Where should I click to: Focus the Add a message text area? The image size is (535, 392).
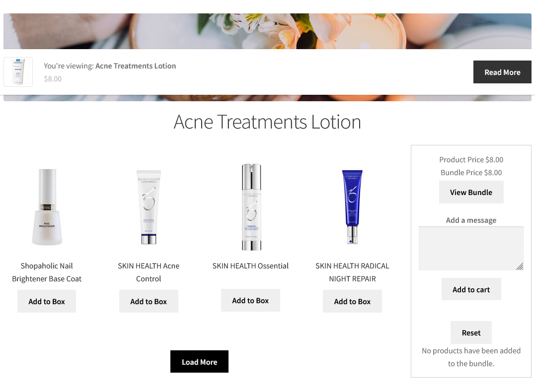coord(471,249)
